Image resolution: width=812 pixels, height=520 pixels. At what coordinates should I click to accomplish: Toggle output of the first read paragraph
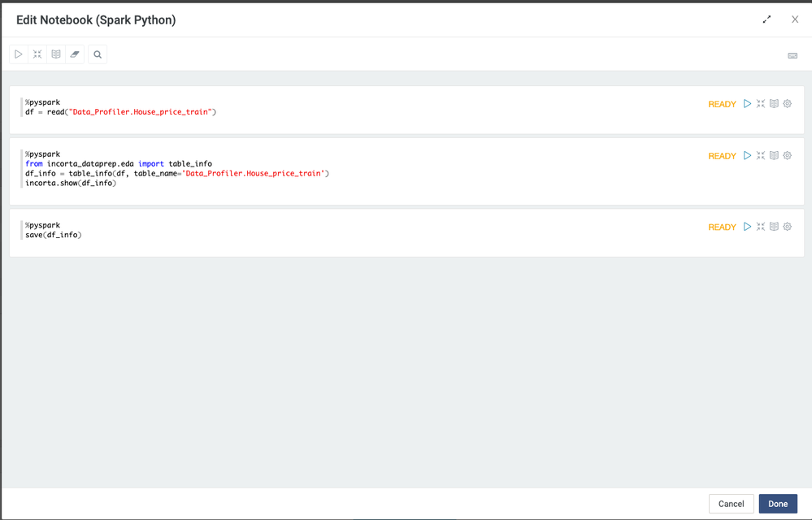point(774,104)
